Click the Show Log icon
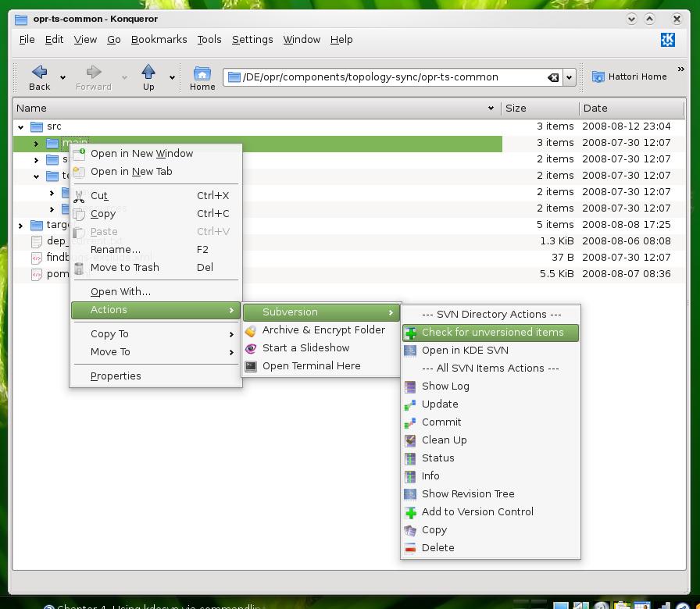Screen dimensions: 700x609 [x=410, y=386]
